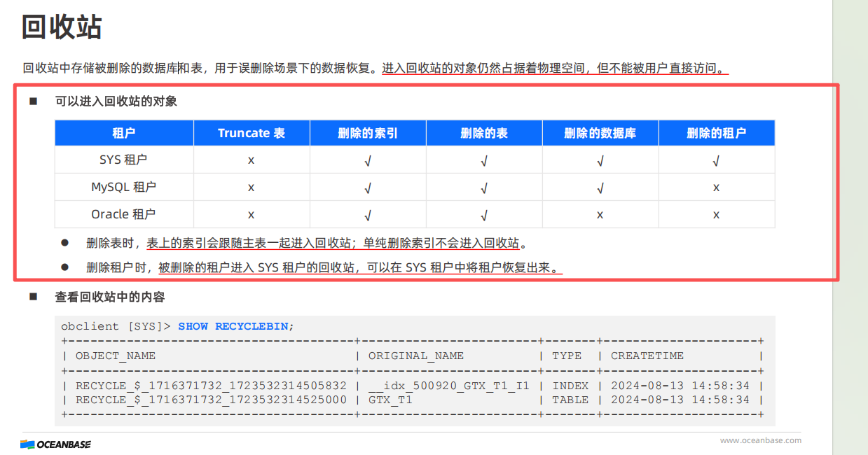Click the MySQL 租户 row label

tap(123, 187)
